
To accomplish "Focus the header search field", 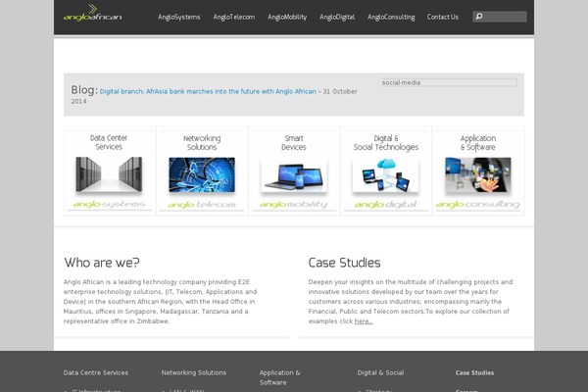I will [500, 17].
